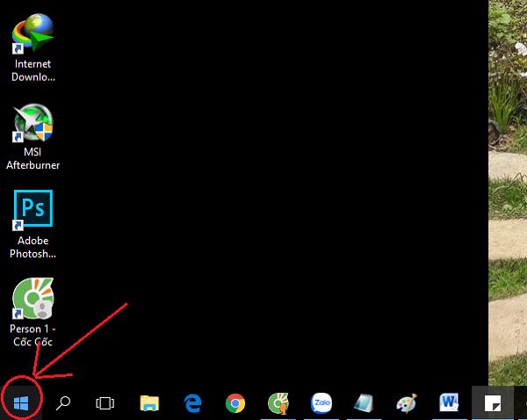Select the Person 1 Cốc Cốc desktop shortcut
This screenshot has height=420, width=527.
[32, 299]
